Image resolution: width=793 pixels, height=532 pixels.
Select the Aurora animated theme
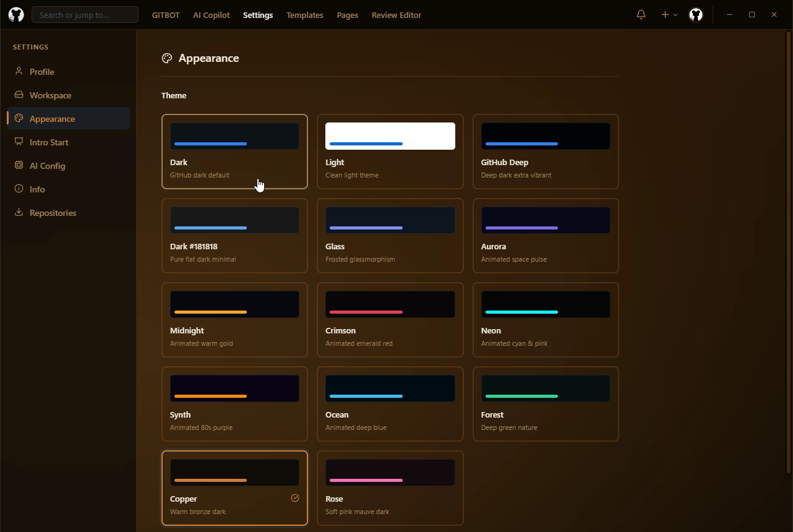pos(545,236)
